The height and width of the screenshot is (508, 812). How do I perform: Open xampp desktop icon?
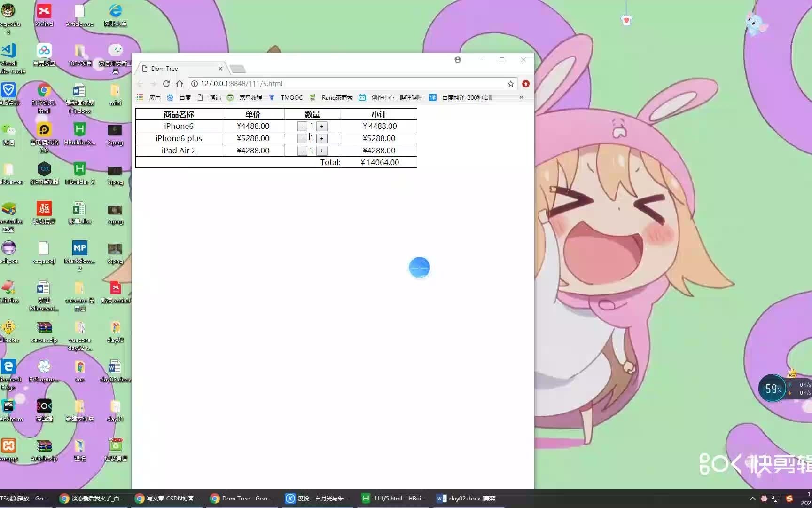point(8,450)
